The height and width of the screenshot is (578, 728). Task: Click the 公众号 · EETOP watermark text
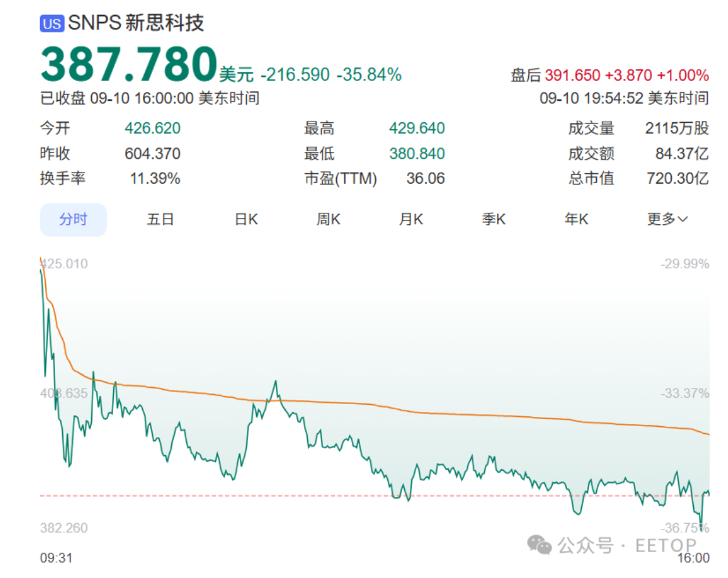pyautogui.click(x=626, y=546)
